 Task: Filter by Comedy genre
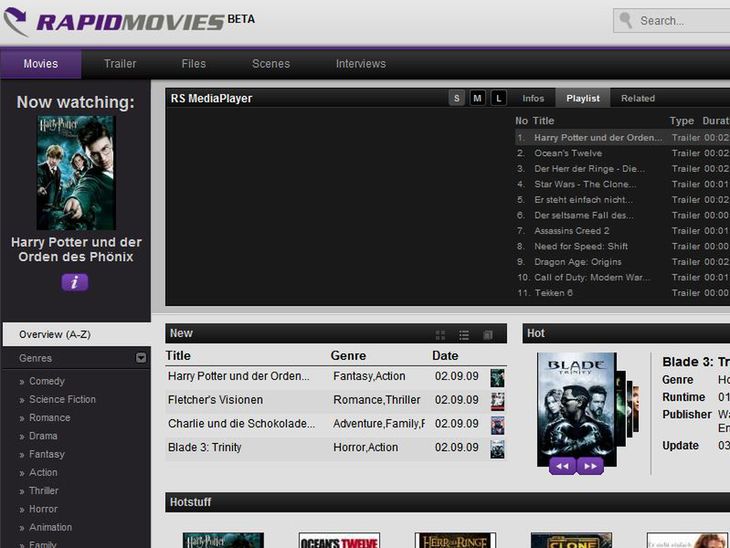point(47,381)
